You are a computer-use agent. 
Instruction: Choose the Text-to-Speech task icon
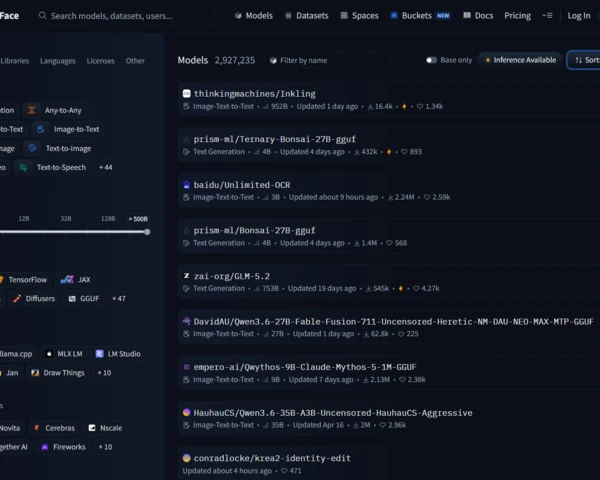(23, 167)
